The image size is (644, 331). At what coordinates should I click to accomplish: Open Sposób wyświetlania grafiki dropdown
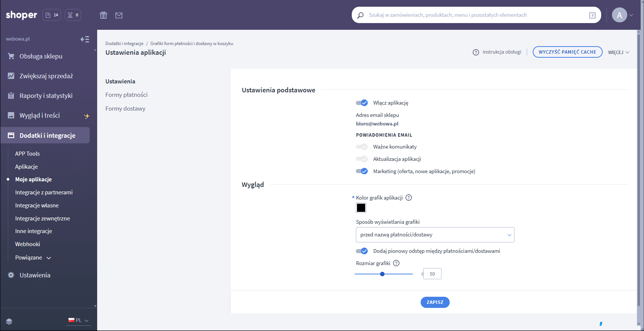(x=435, y=235)
